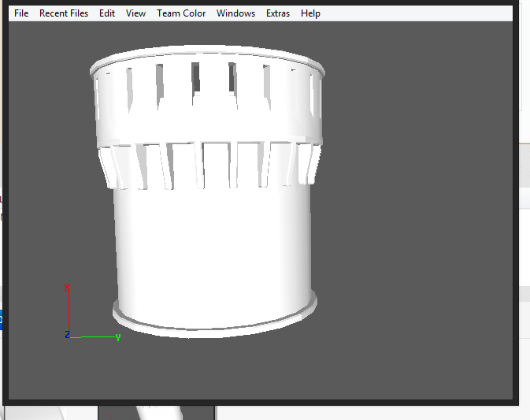Open the File menu
This screenshot has width=530, height=420.
tap(21, 13)
